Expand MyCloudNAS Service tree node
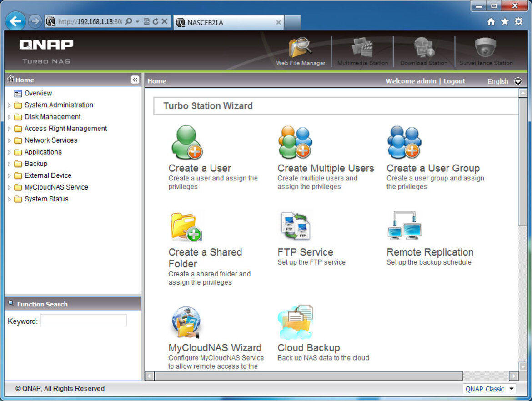This screenshot has width=532, height=401. 9,187
